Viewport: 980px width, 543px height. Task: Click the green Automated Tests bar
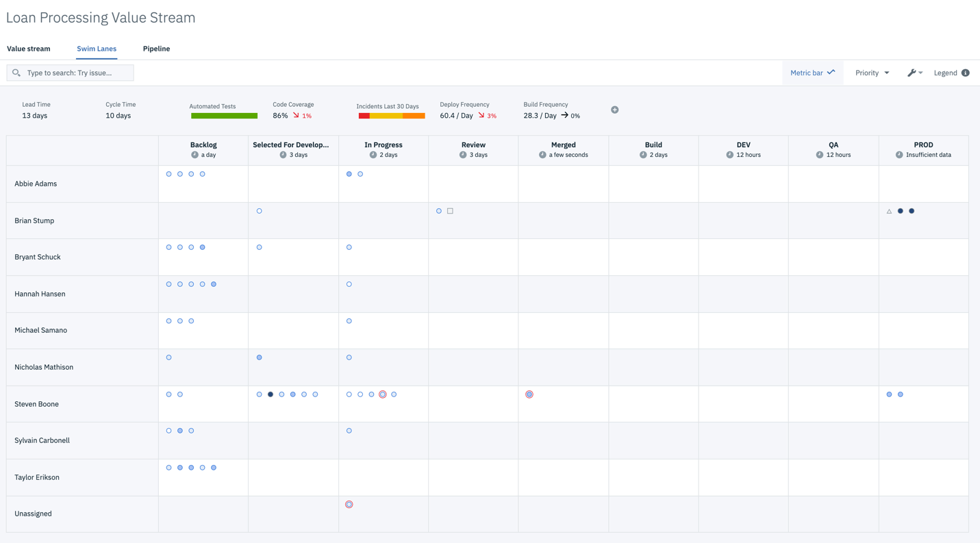point(224,116)
